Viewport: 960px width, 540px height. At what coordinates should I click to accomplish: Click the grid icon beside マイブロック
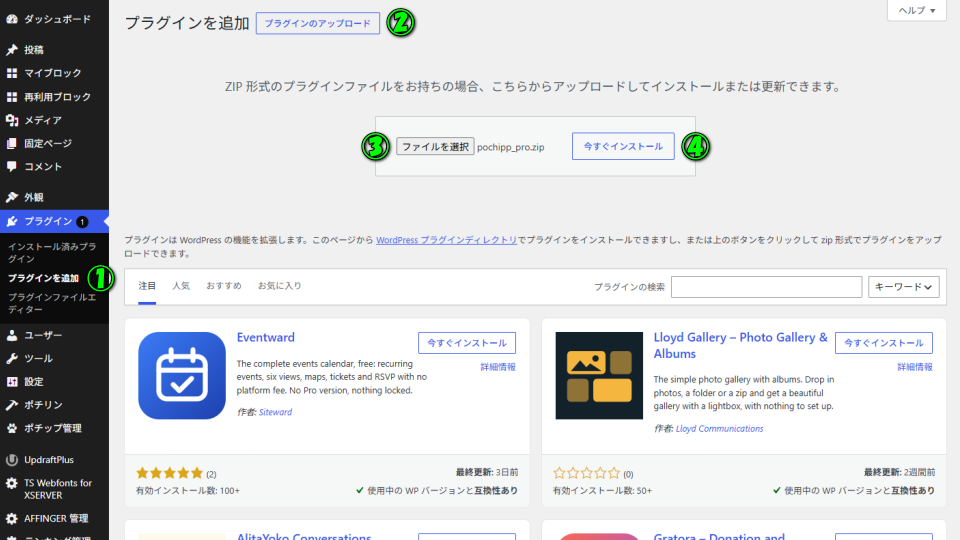(12, 73)
